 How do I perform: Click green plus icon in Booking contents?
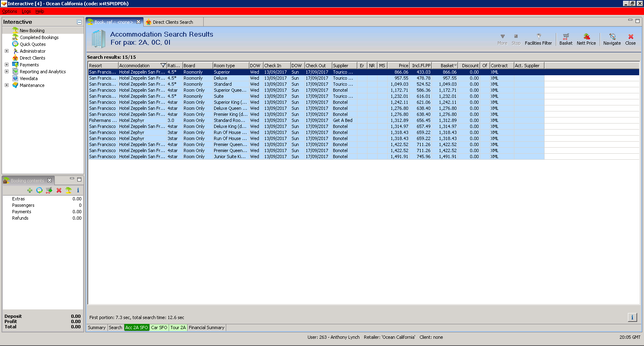click(x=30, y=190)
